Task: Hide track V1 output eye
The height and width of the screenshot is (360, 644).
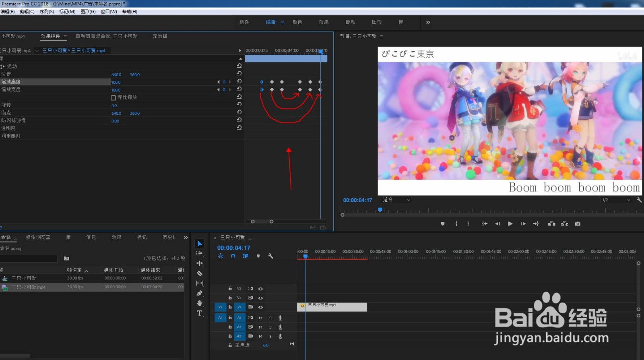Action: pos(260,307)
